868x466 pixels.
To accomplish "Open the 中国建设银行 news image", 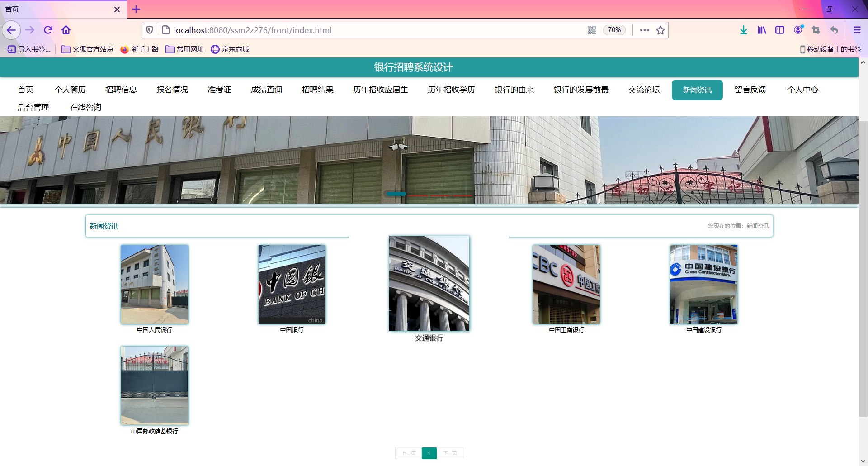I will 704,284.
